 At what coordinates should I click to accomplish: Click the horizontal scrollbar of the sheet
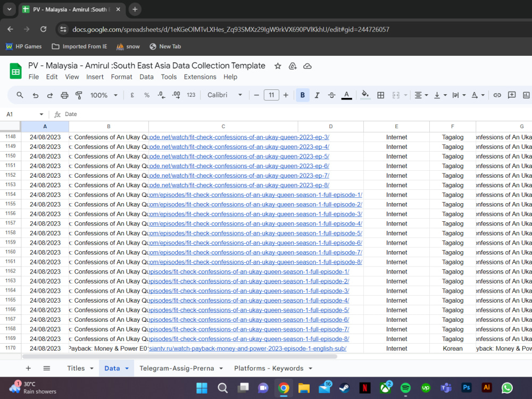pyautogui.click(x=180, y=356)
